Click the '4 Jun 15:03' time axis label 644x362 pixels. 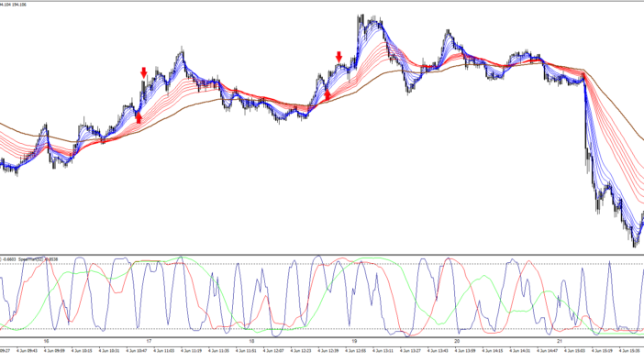point(574,351)
